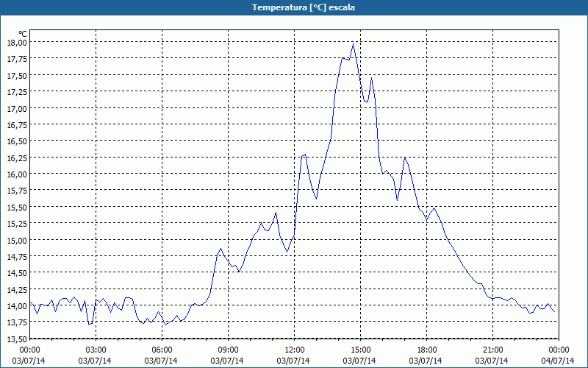Click the 04/07/14 date label
This screenshot has width=588, height=368.
point(558,361)
